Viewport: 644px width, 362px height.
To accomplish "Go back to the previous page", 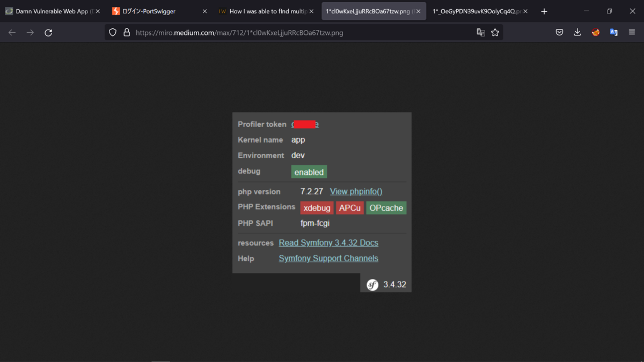I will tap(12, 32).
